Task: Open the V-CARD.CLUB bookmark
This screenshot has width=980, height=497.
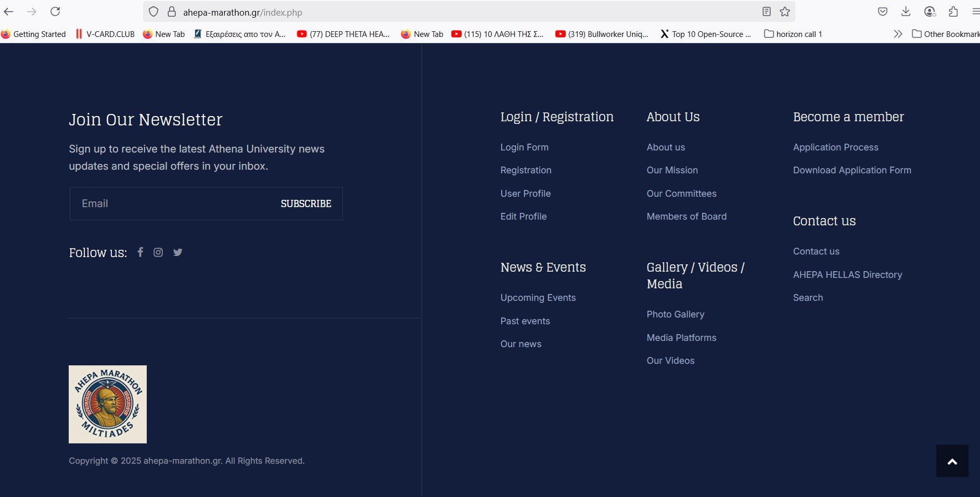Action: point(106,34)
